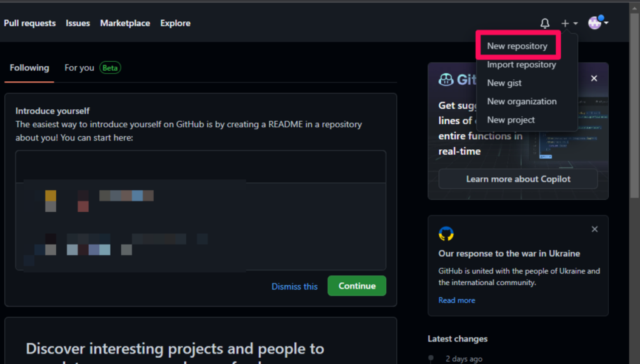Expand the plus create-new dropdown
This screenshot has height=364, width=640.
569,24
